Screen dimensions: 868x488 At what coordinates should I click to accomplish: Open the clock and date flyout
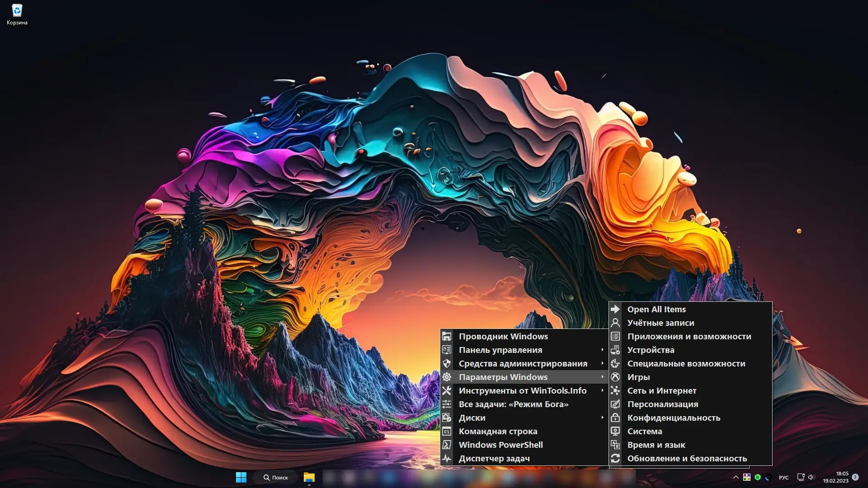(835, 477)
